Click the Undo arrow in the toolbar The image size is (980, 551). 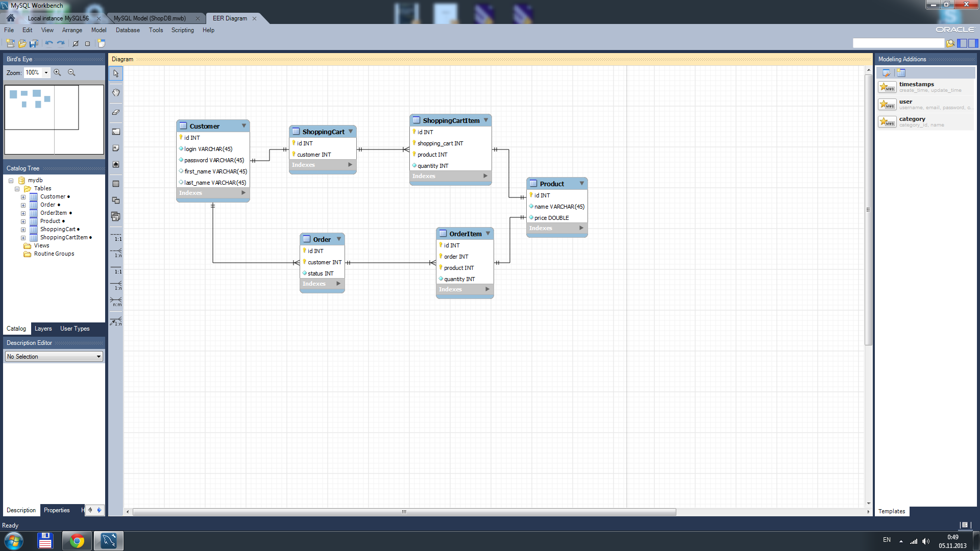coord(49,43)
